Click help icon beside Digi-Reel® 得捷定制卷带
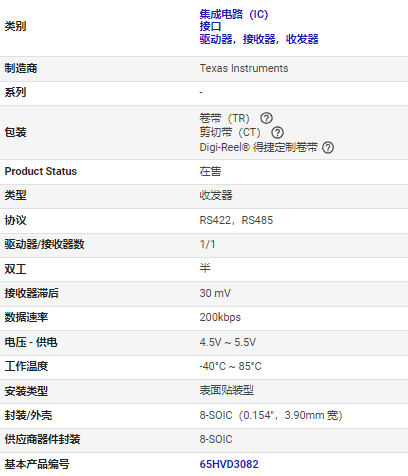Viewport: 408px width, 476px height. tap(328, 147)
